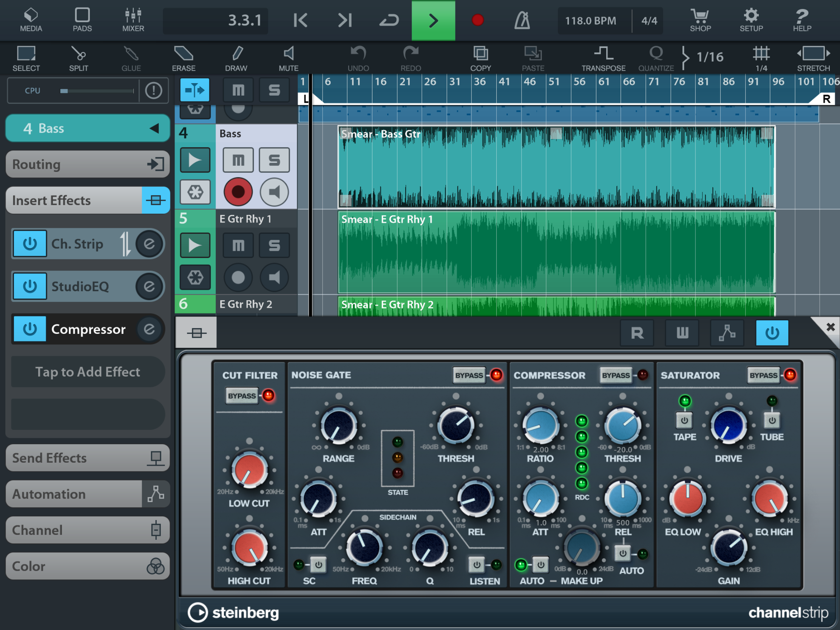Select the Smear - Bass Gtr audio event
840x630 pixels.
pyautogui.click(x=556, y=167)
